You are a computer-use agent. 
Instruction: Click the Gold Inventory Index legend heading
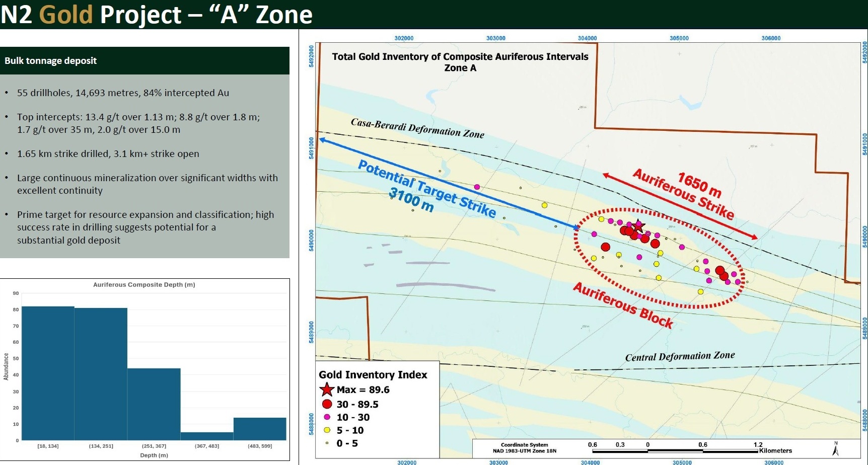(x=373, y=375)
